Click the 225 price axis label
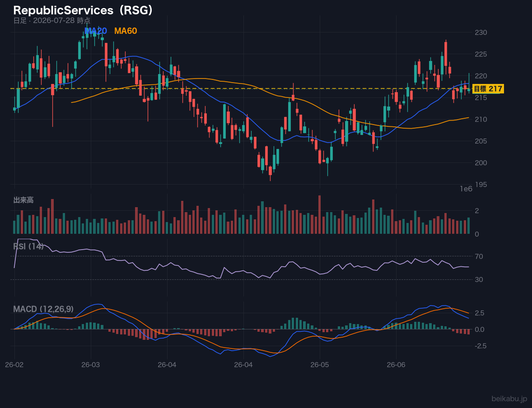Screen dimensions: 532x408 [x=481, y=54]
